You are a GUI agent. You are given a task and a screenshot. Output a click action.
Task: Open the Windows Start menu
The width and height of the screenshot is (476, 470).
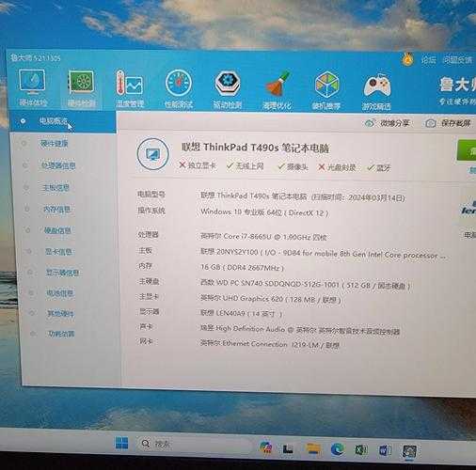[121, 444]
